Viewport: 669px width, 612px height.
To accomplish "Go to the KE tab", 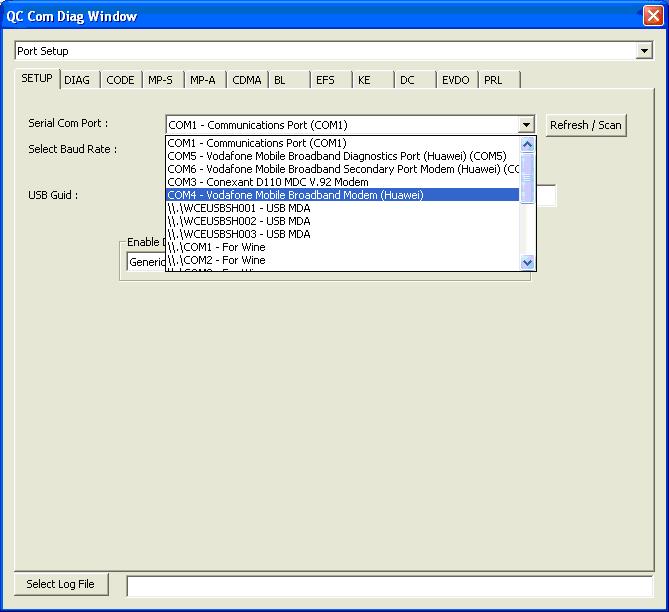I will point(372,80).
